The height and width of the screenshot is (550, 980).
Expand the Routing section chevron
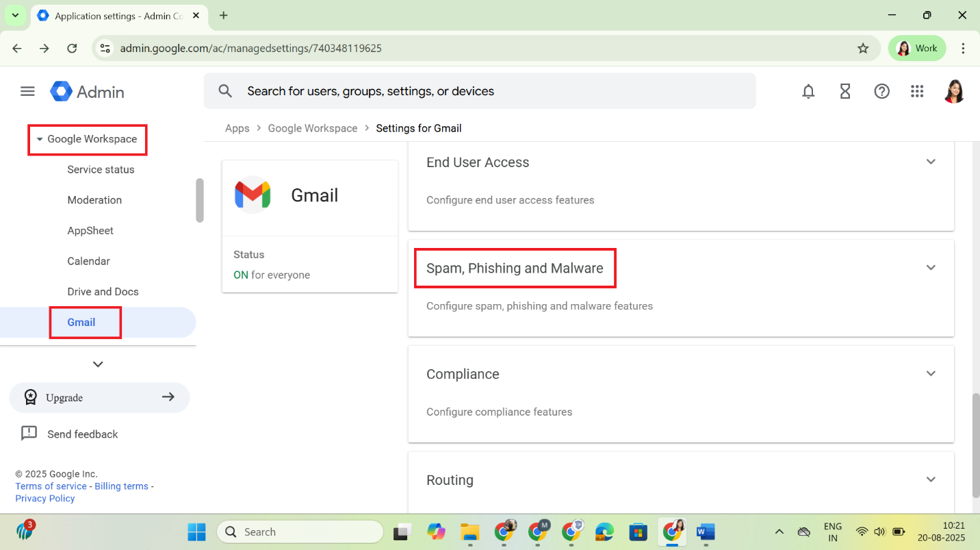point(931,479)
